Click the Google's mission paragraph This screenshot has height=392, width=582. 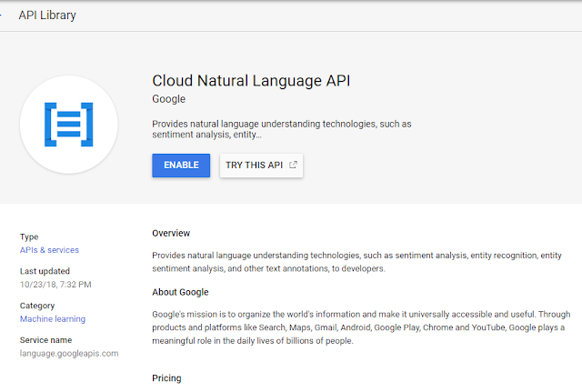pos(361,327)
